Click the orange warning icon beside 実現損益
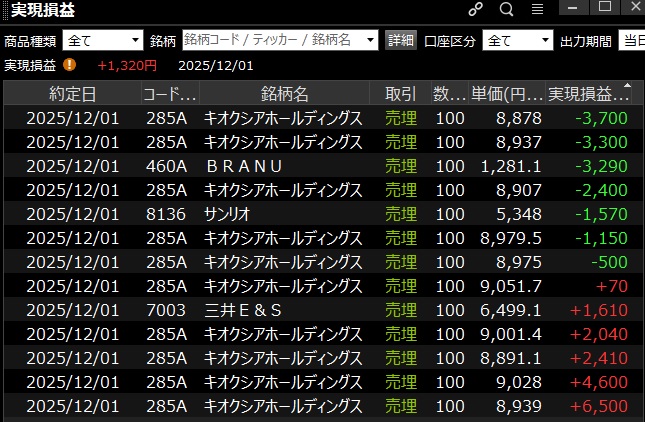This screenshot has height=422, width=645. point(69,65)
